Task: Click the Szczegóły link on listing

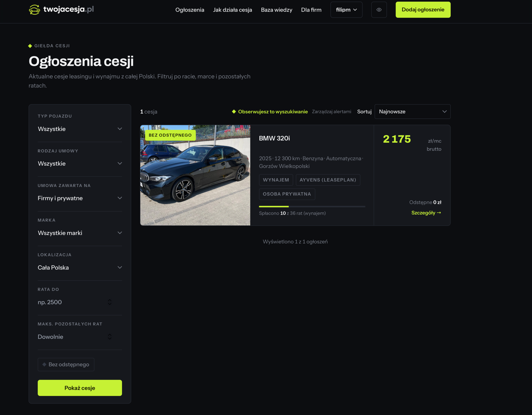Action: click(x=426, y=213)
